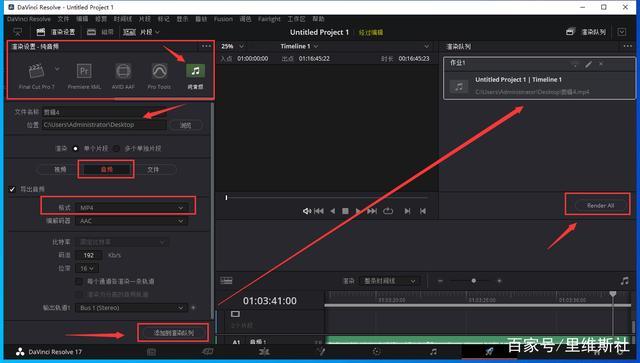Click the monitor icon at top-left toolbar

click(x=18, y=32)
